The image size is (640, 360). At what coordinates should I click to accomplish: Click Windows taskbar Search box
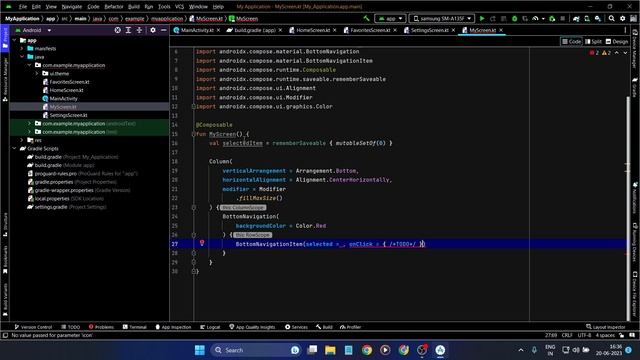click(256, 350)
